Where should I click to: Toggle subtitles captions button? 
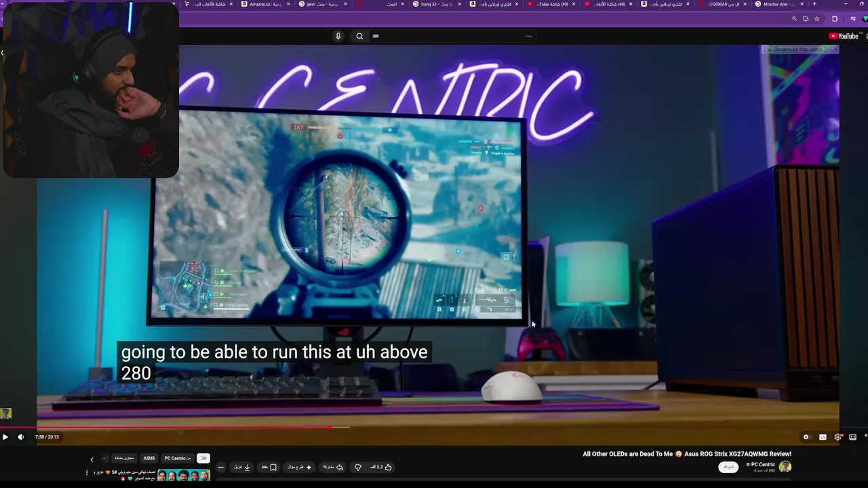tap(823, 437)
